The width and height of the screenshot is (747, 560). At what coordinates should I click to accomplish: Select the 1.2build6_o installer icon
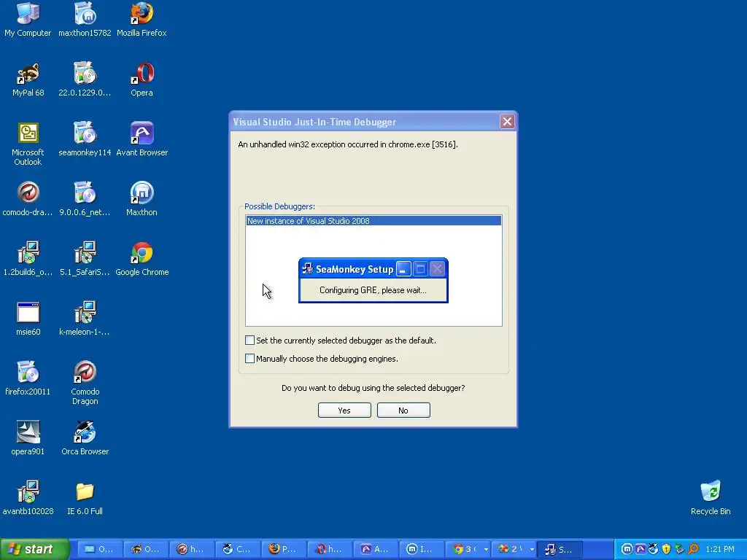pyautogui.click(x=28, y=259)
